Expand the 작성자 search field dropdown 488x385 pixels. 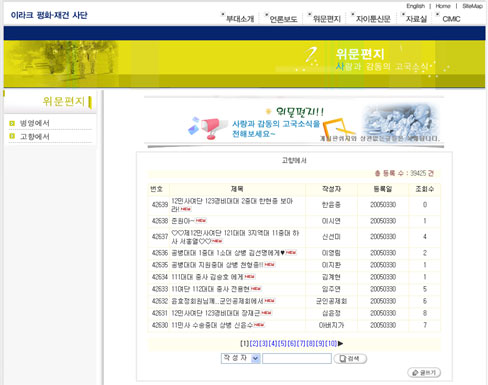[x=256, y=358]
